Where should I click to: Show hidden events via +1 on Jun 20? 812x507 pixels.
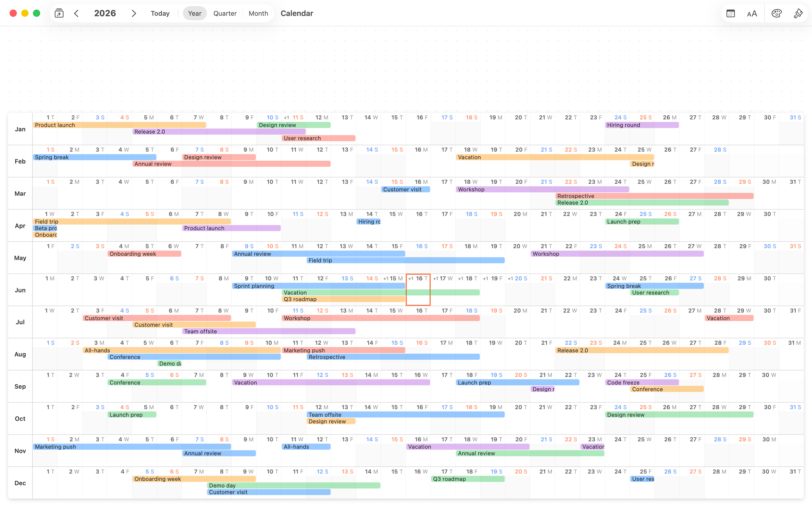pos(510,279)
